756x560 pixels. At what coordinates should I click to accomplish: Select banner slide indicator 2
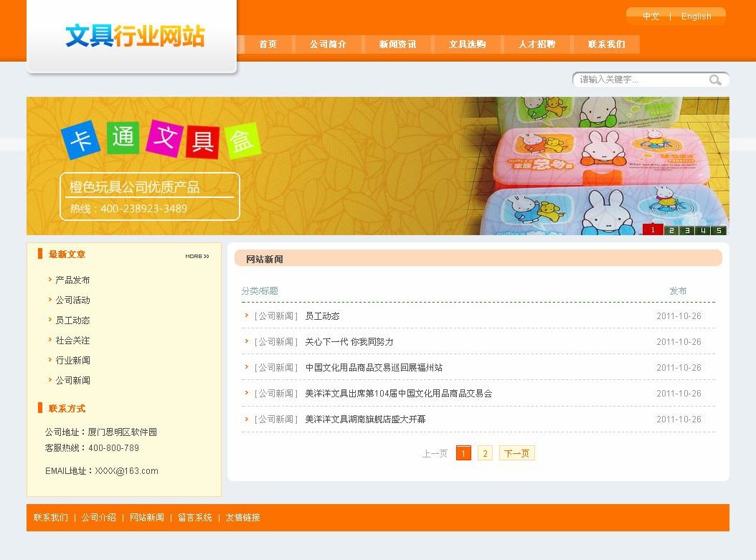coord(671,230)
